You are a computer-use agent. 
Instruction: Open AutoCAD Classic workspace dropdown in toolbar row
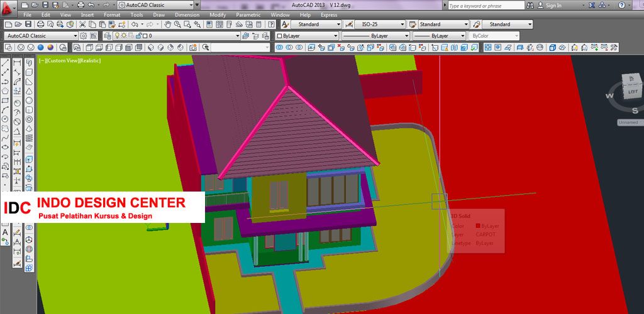[41, 36]
